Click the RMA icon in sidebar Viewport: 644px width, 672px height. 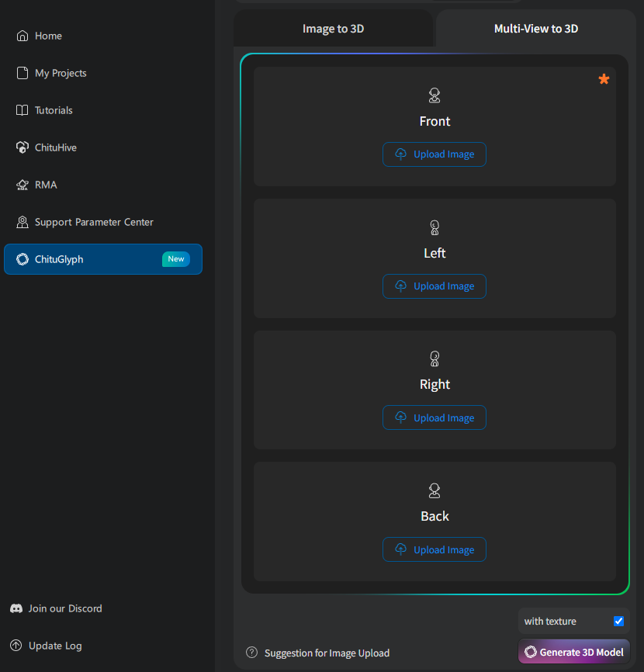coord(23,185)
